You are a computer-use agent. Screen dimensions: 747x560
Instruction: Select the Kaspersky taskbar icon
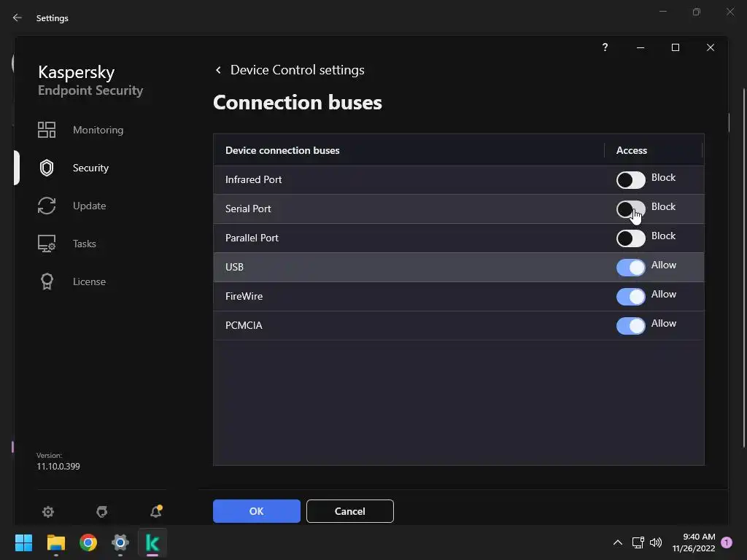pos(152,542)
